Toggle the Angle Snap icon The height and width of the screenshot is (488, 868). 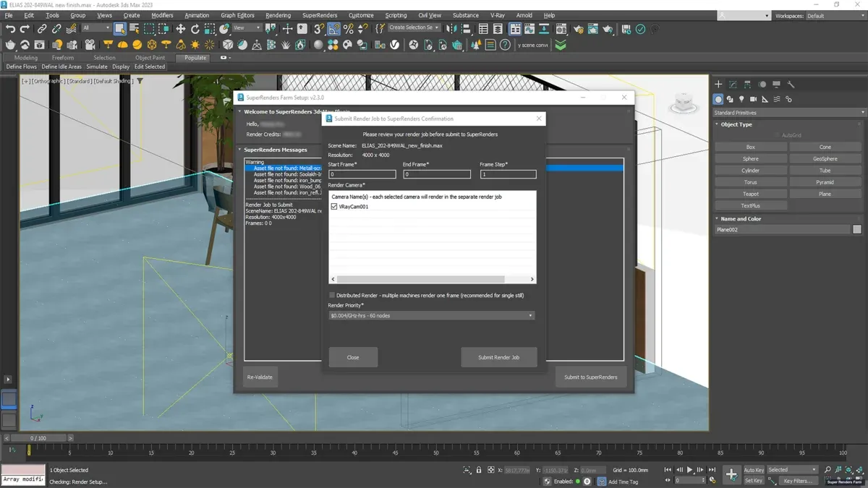click(334, 29)
